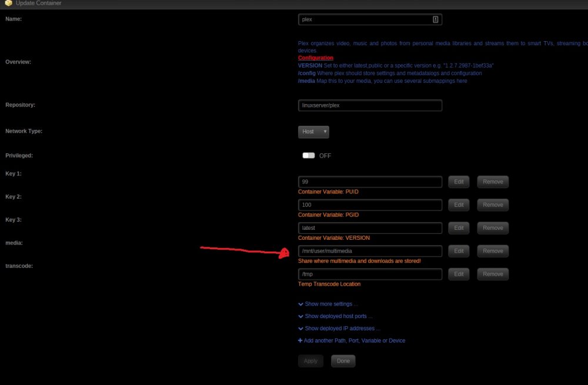Click the Container Variable: PUID text
The height and width of the screenshot is (385, 588).
(x=328, y=192)
